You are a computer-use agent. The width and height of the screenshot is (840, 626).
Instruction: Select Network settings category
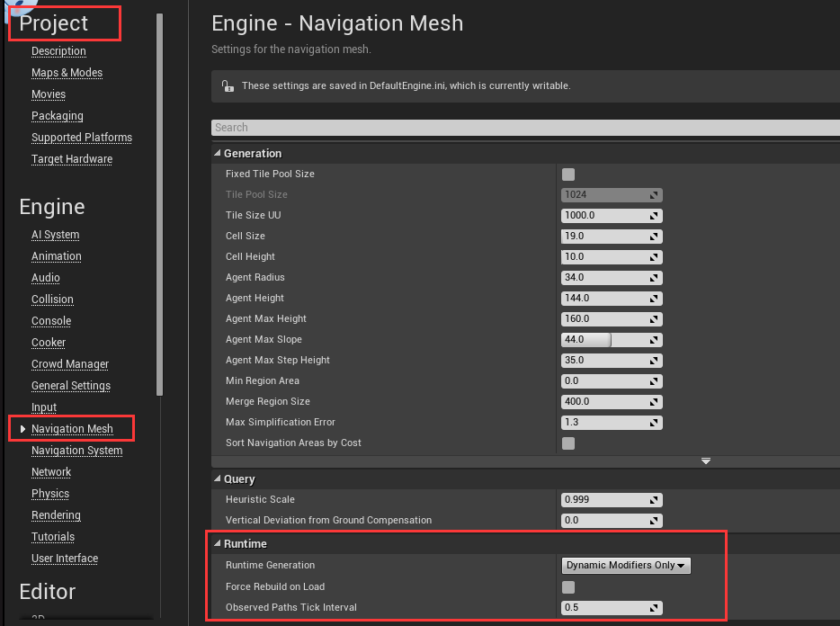coord(51,472)
